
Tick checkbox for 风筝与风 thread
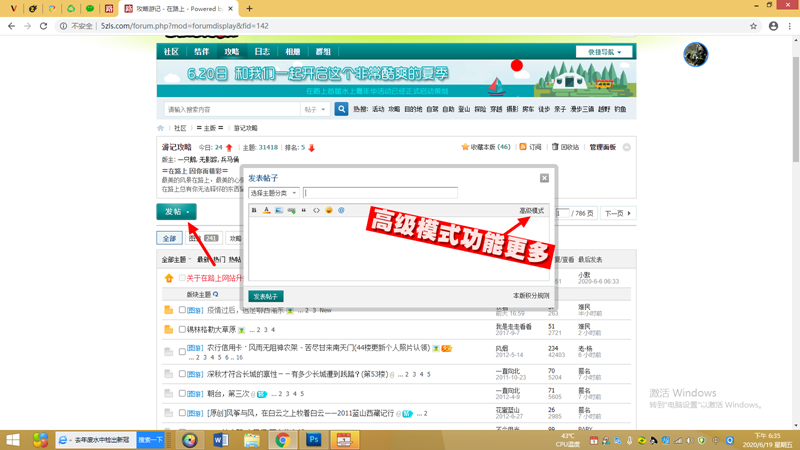182,413
